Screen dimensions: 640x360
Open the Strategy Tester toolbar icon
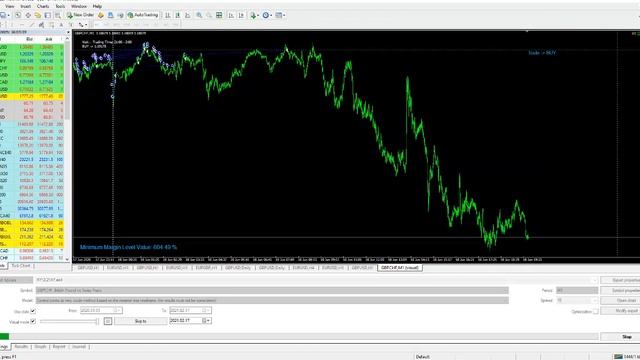pyautogui.click(x=58, y=15)
